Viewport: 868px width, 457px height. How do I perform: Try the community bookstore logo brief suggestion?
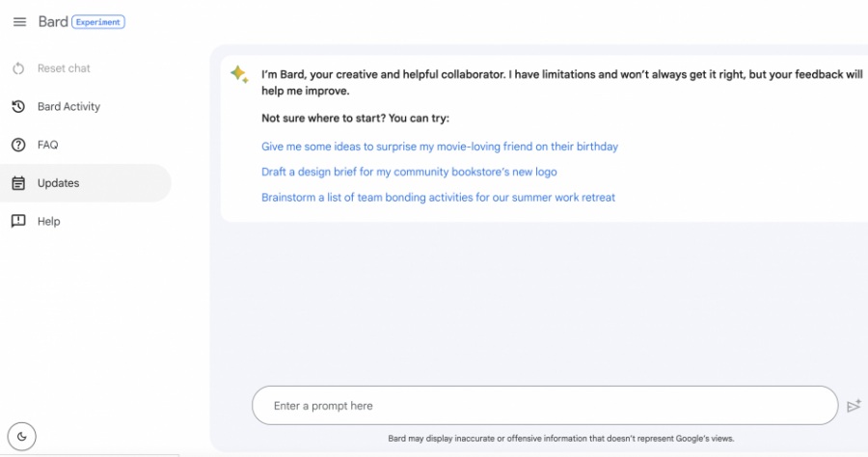pos(409,172)
